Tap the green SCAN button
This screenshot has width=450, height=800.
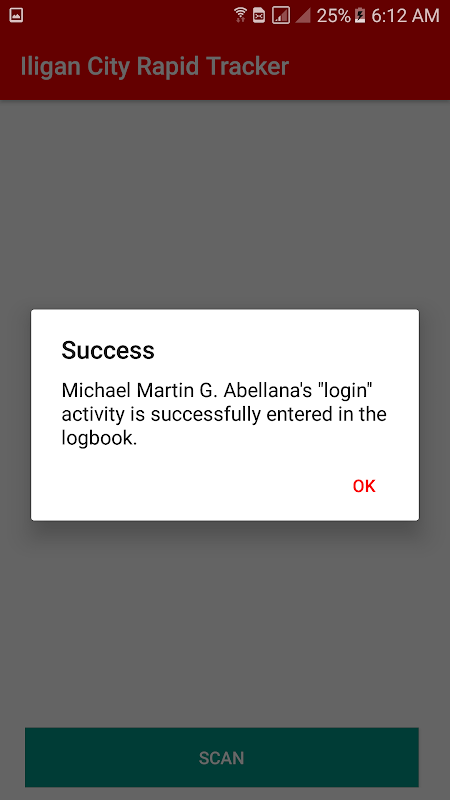tap(222, 757)
